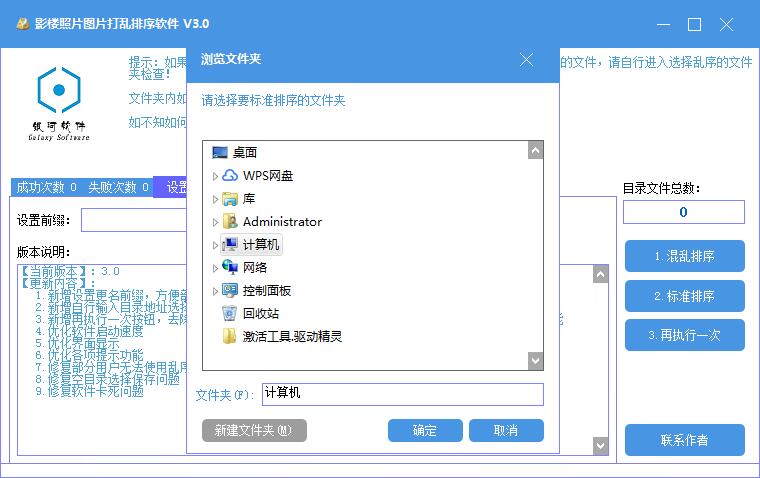Expand the 控制面板 tree node
The width and height of the screenshot is (760, 478).
pos(215,291)
